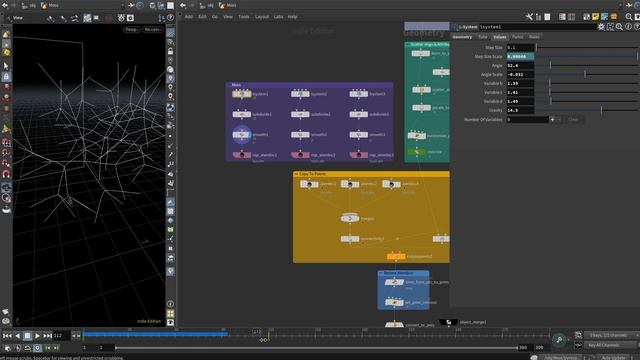Click the wrench tool icon in network toolbar
Screen dimensions: 640x360
(529, 17)
